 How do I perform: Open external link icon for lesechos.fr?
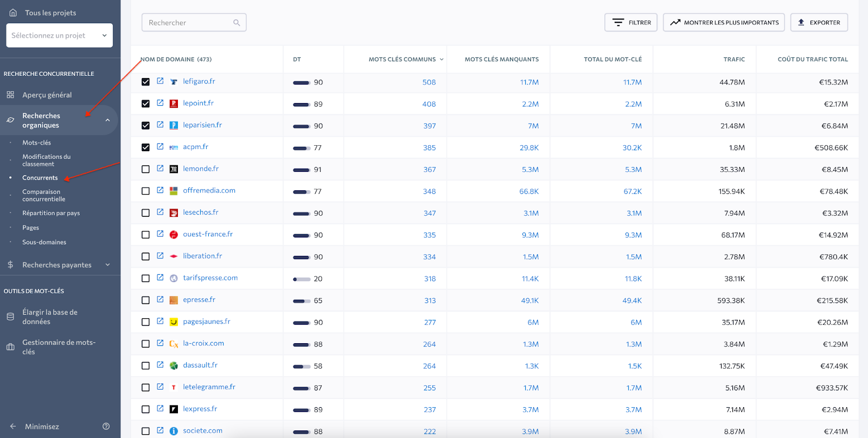[x=160, y=212]
